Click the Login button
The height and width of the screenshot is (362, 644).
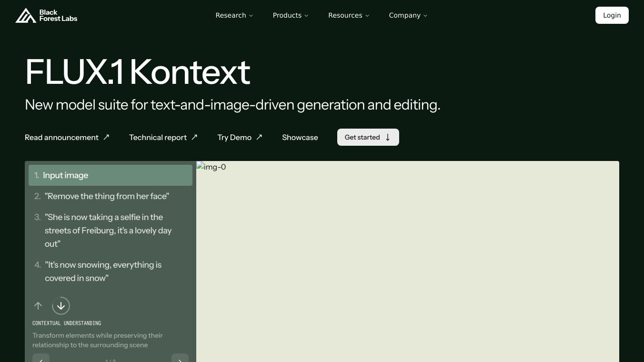pyautogui.click(x=612, y=15)
